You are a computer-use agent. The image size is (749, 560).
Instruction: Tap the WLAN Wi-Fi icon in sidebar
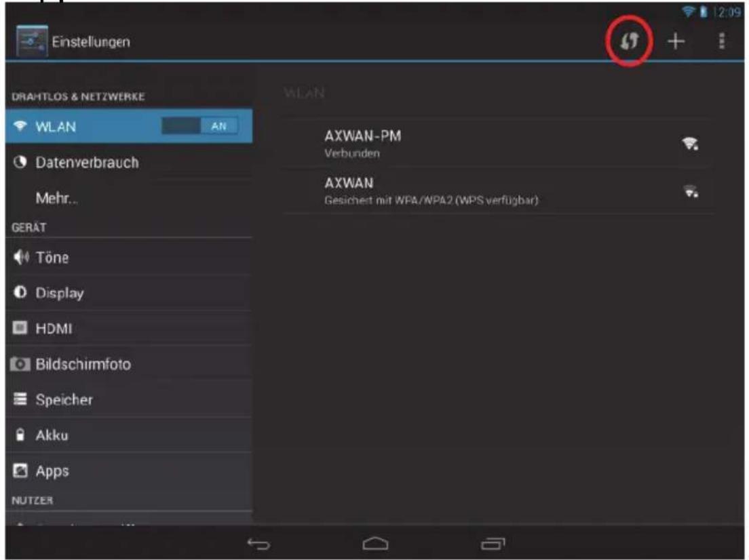tap(20, 125)
